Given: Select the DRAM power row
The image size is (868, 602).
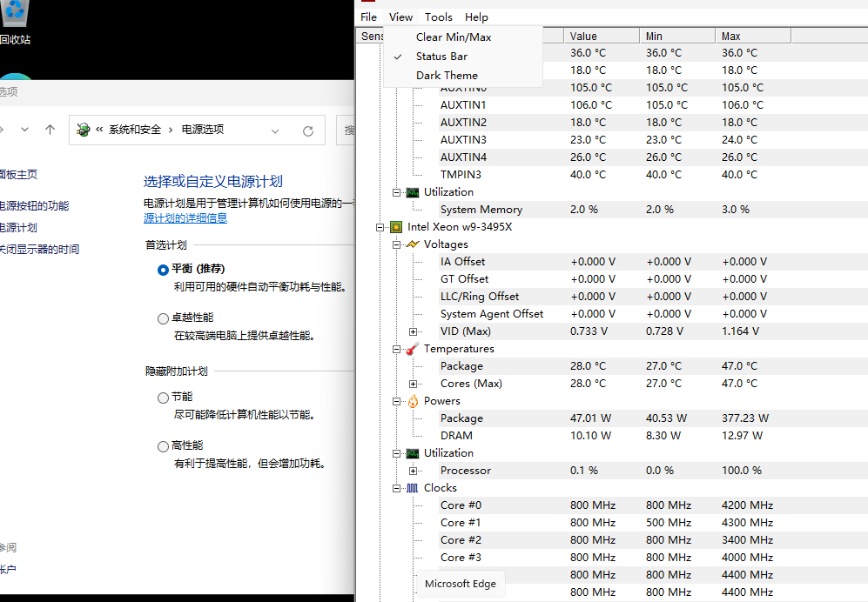Looking at the screenshot, I should coord(653,436).
